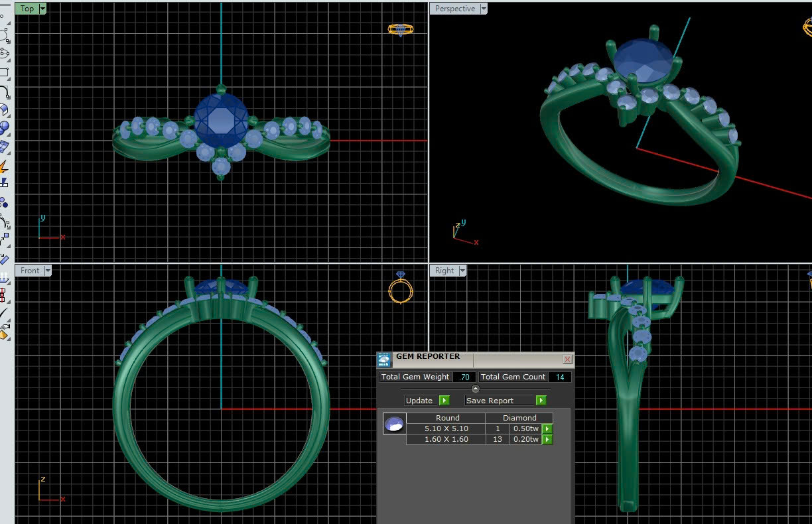Screen dimensions: 812x524
Task: Choose the Rectangle tool in left toolbar
Action: pyautogui.click(x=4, y=72)
